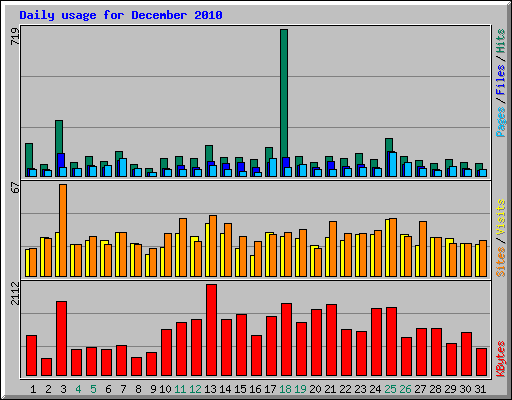Click the '67' visits axis maximum label
Viewport: 512px width, 400px height.
(15, 187)
